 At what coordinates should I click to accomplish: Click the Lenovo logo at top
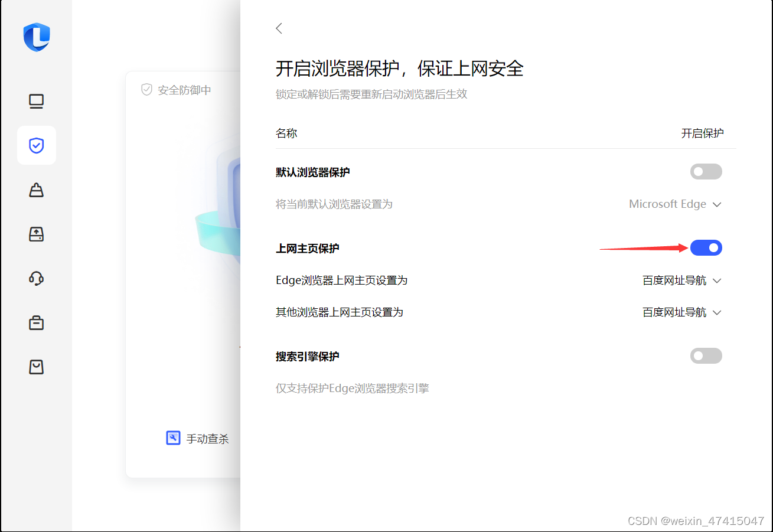36,37
